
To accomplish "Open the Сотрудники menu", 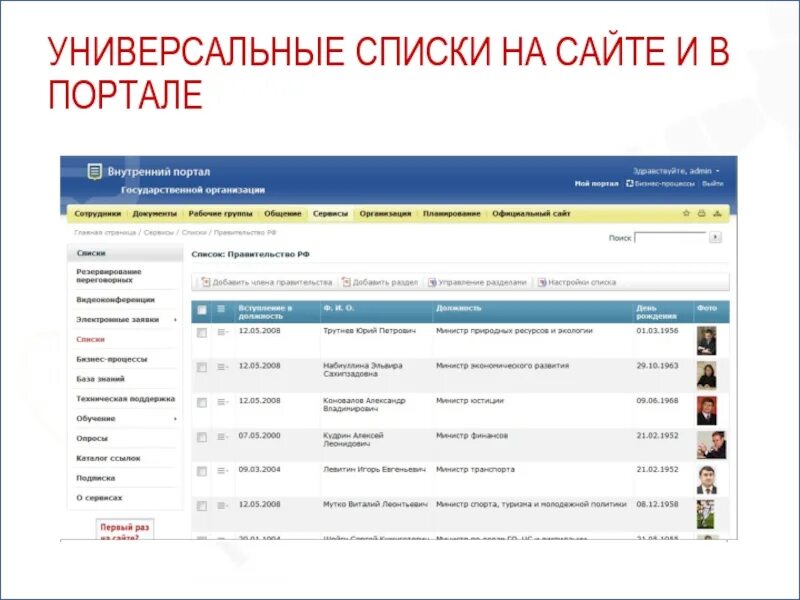I will coord(97,214).
